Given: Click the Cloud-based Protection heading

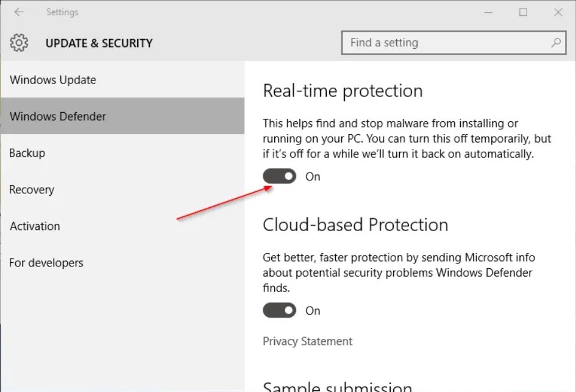Looking at the screenshot, I should click(355, 225).
